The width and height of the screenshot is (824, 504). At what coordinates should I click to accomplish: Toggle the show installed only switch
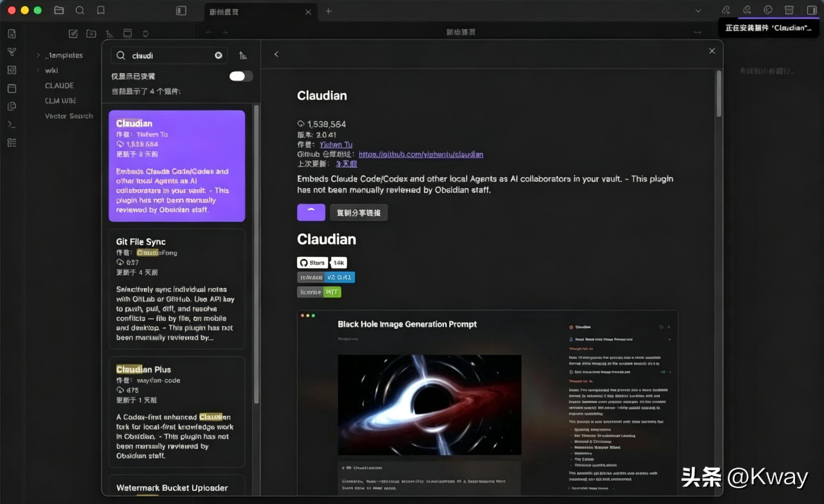coord(241,76)
